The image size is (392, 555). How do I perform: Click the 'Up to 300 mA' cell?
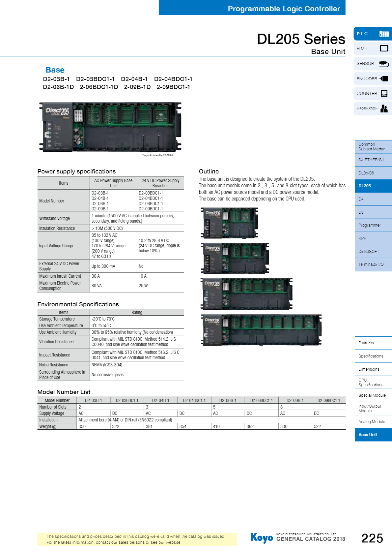pyautogui.click(x=113, y=266)
